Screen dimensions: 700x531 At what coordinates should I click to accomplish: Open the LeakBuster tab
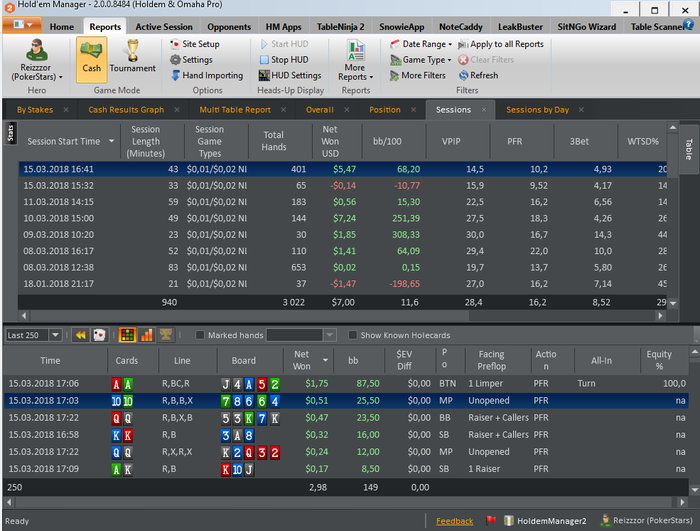[x=520, y=27]
